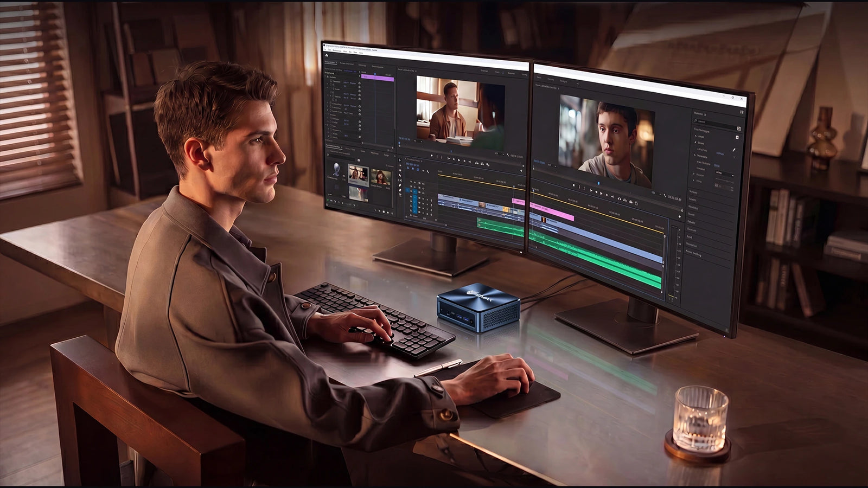The height and width of the screenshot is (488, 868).
Task: Click the blue playhead under right monitor preview
Action: [x=599, y=183]
